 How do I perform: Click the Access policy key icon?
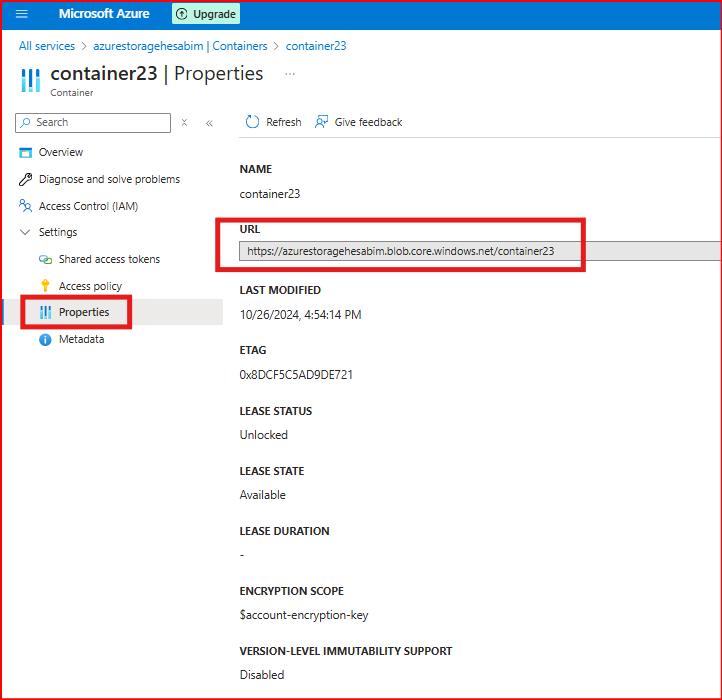[x=45, y=286]
